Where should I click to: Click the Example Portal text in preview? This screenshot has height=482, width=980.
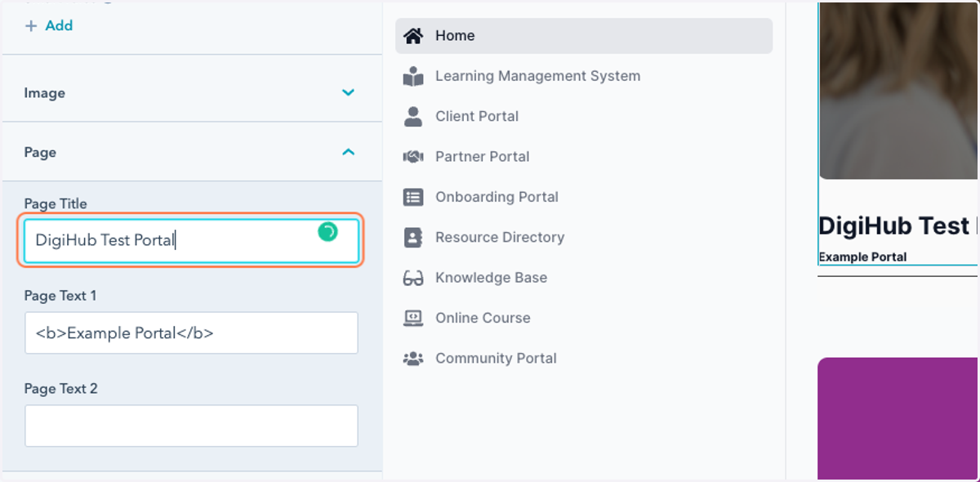[862, 257]
